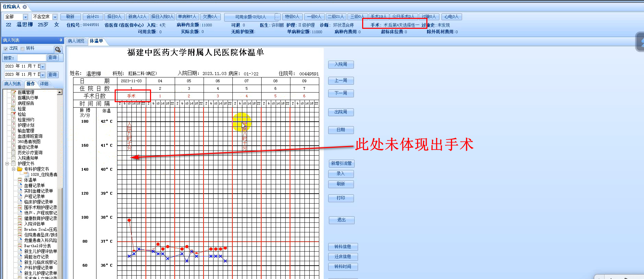Click the 转科信息 button
This screenshot has height=279, width=644.
pos(343,247)
